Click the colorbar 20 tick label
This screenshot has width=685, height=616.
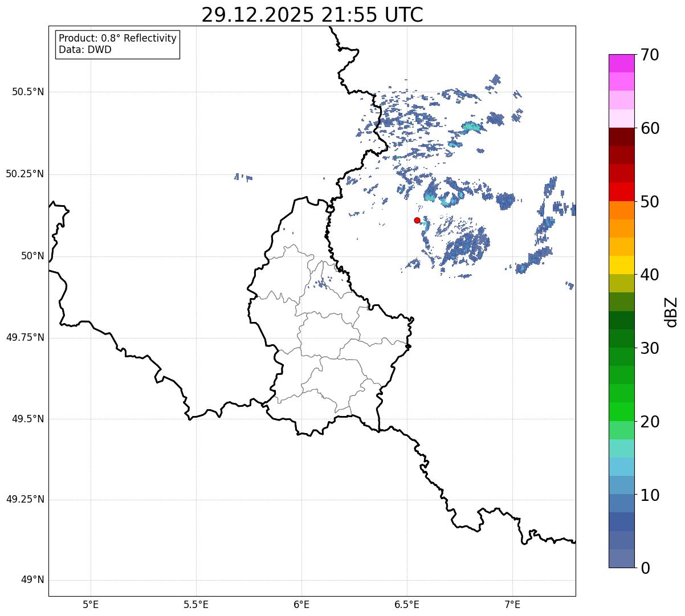[650, 422]
